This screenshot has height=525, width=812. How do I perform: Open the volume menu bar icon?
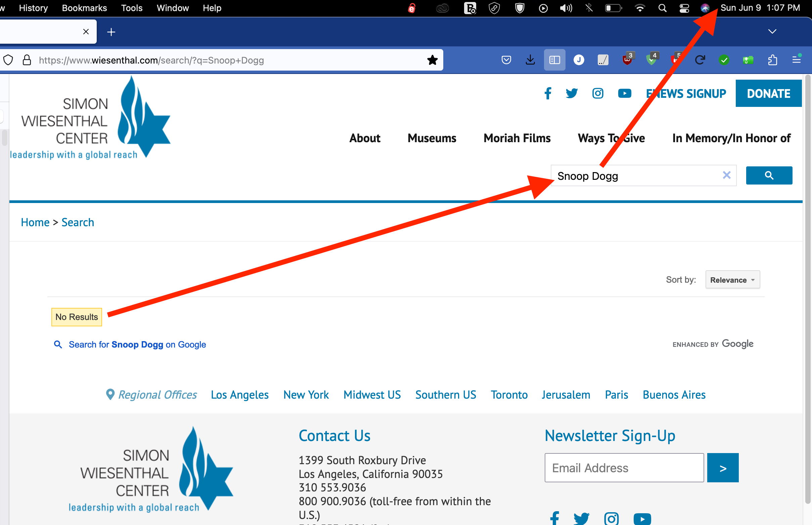coord(566,8)
